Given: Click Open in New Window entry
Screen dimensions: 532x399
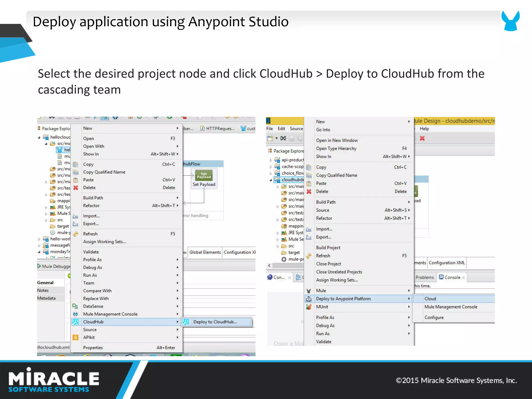Looking at the screenshot, I should coord(359,140).
